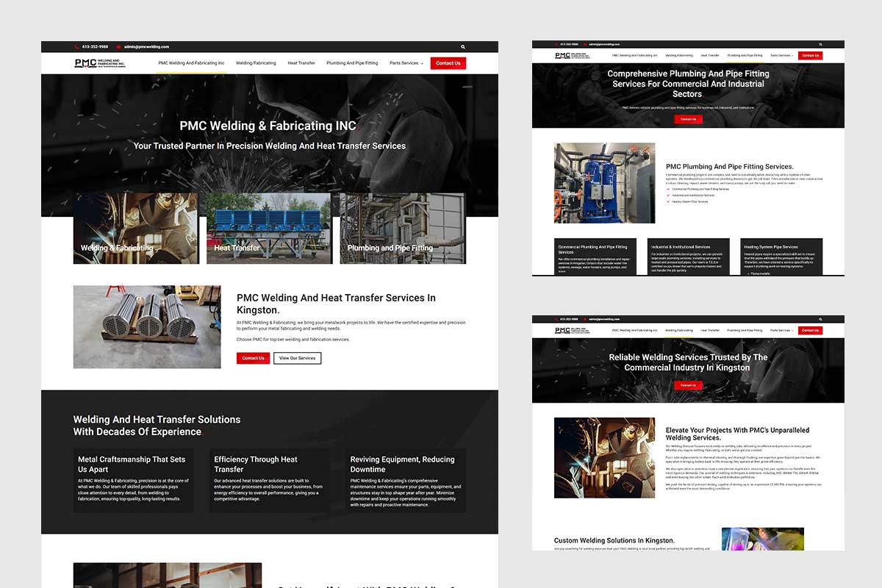Expand Parts Services dropdown on the welding page mockup
882x588 pixels.
coord(781,331)
